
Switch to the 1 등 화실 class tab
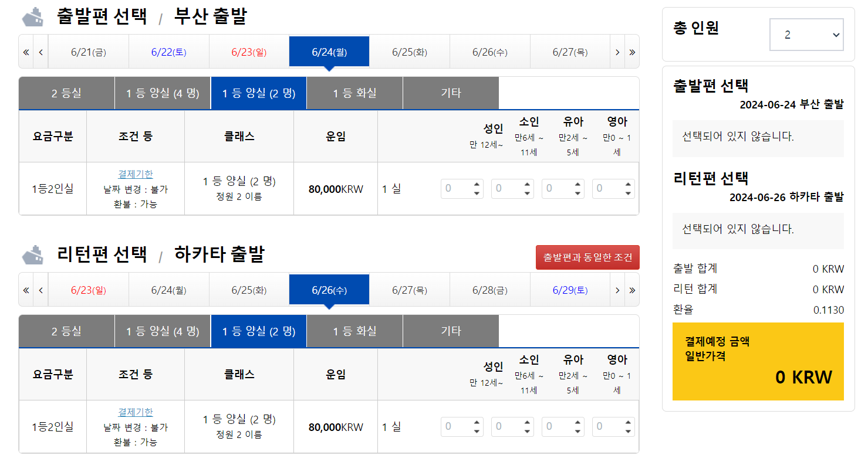tap(354, 93)
